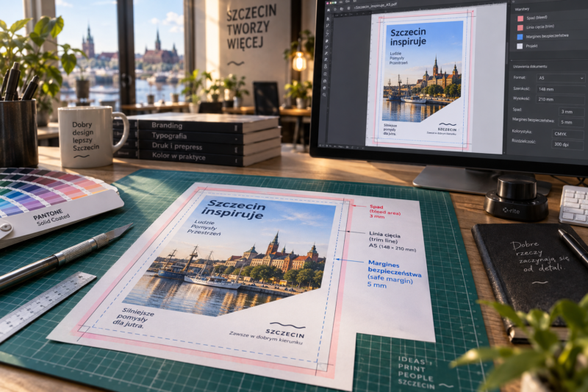Select the "Margines bezpieczeństwa" layer name
Viewport: 588px width, 392px height.
(547, 36)
